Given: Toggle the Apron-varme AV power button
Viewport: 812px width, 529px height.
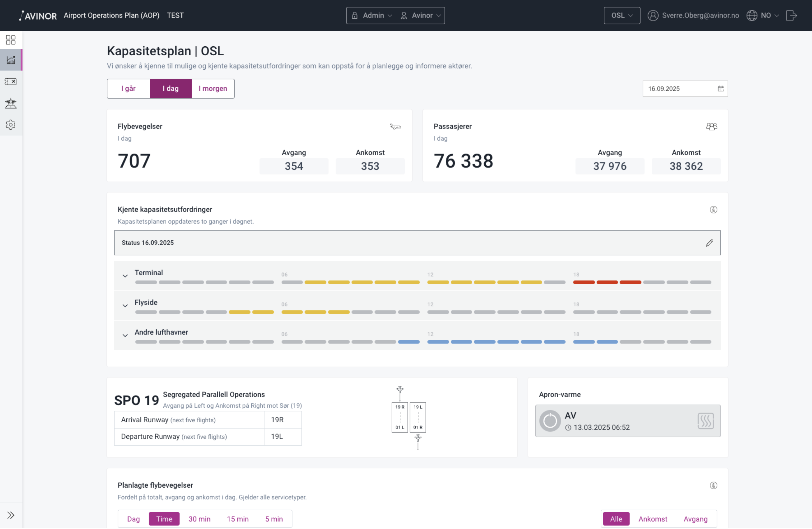Looking at the screenshot, I should point(550,421).
